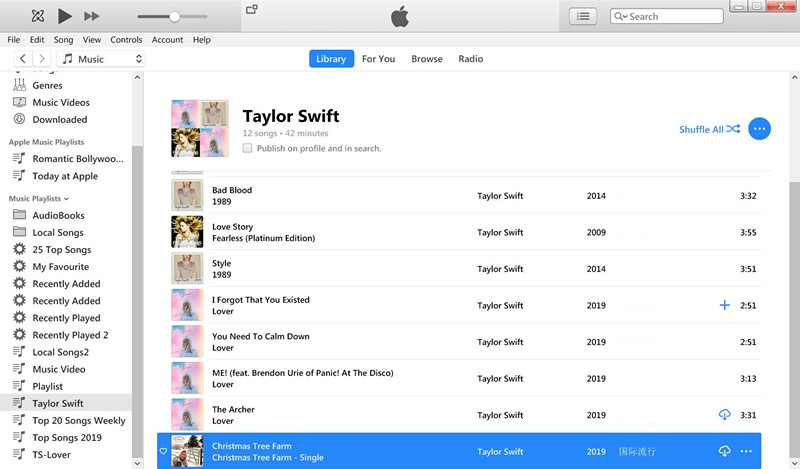The height and width of the screenshot is (469, 800).
Task: Switch to the Library tab
Action: (x=331, y=59)
